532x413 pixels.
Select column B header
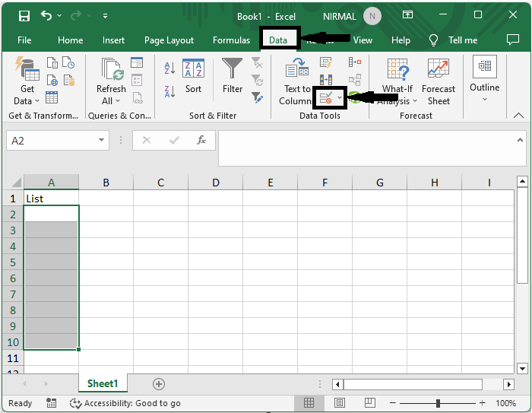[106, 183]
